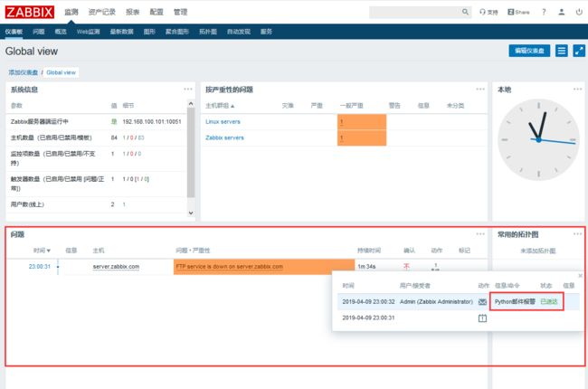Select the Web监测 submenu tab

(x=89, y=32)
